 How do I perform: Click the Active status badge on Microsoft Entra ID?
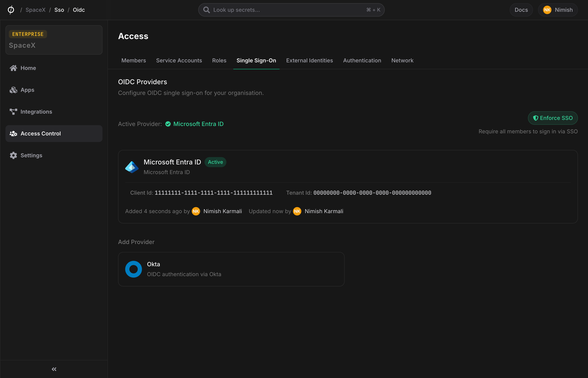point(215,162)
